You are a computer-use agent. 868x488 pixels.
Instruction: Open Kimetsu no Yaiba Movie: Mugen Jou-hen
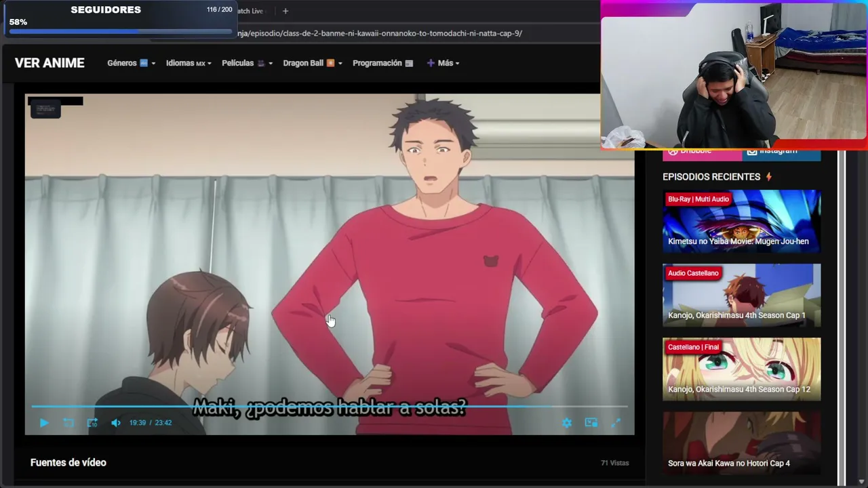(741, 221)
